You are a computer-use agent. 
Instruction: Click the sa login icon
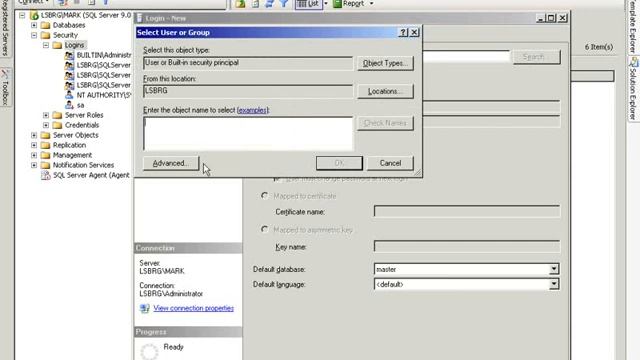point(69,105)
